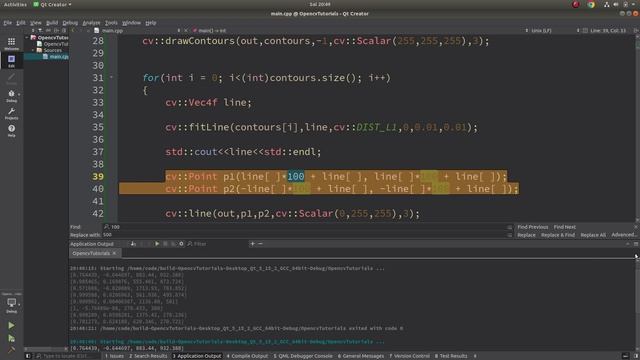Click the green Run button
The image size is (640, 360).
point(11,325)
